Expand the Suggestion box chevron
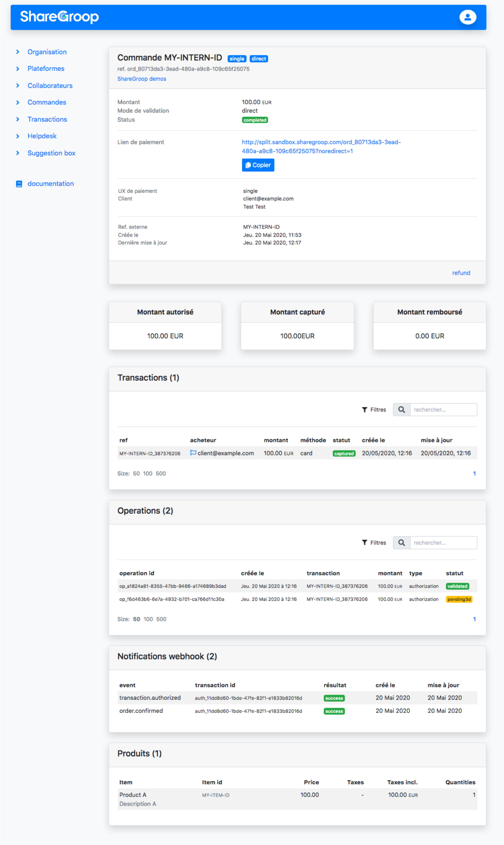Screen dimensions: 504x845 [x=18, y=153]
